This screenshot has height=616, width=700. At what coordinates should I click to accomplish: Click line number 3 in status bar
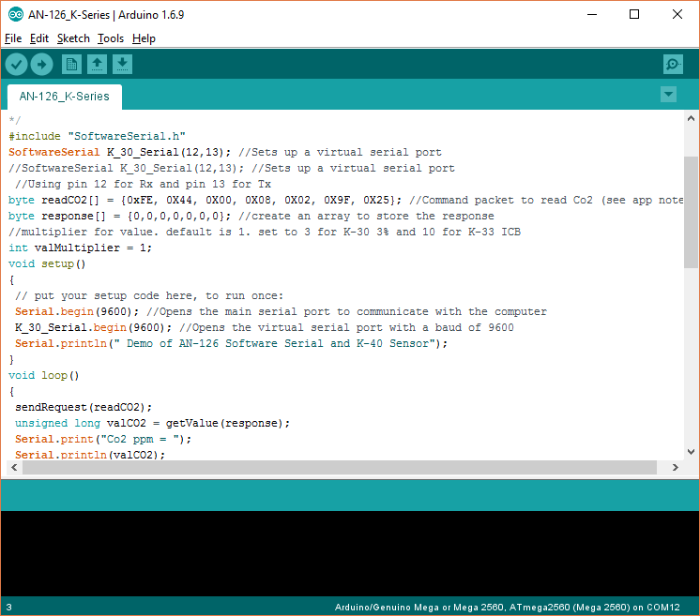point(9,607)
